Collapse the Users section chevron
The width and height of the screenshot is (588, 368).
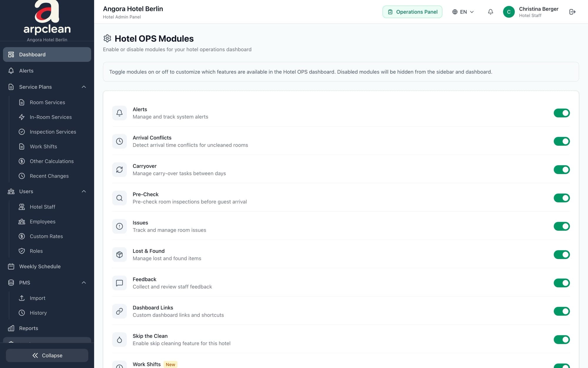(84, 191)
